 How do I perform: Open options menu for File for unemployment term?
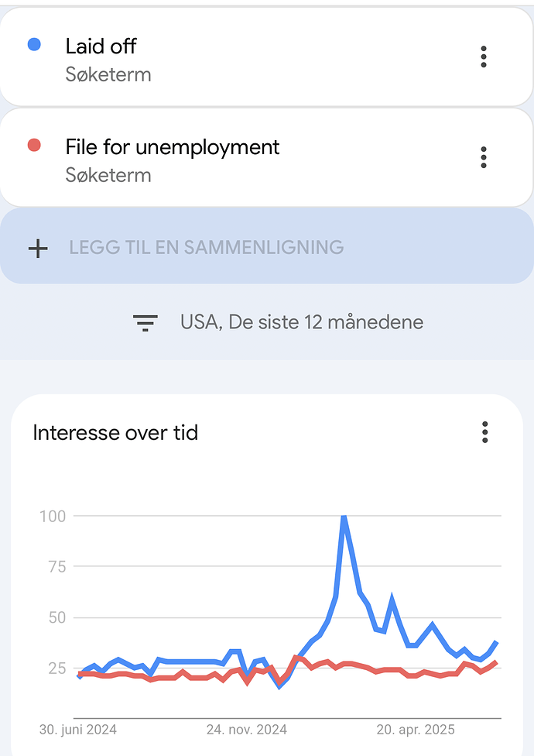(484, 158)
